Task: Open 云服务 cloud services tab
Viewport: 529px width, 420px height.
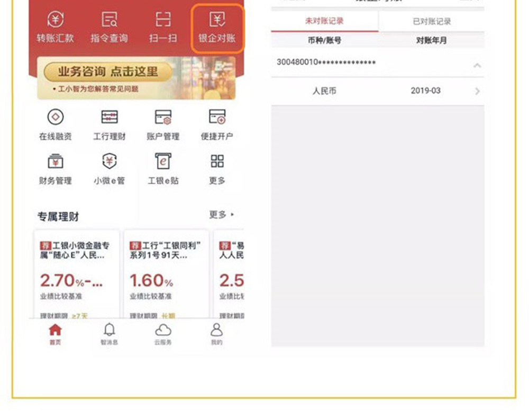Action: [x=163, y=334]
